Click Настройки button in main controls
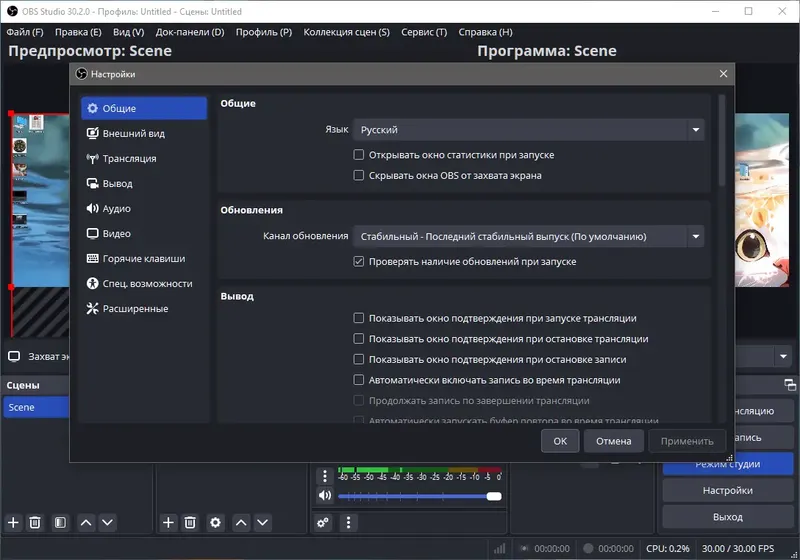This screenshot has width=800, height=560. [x=728, y=490]
